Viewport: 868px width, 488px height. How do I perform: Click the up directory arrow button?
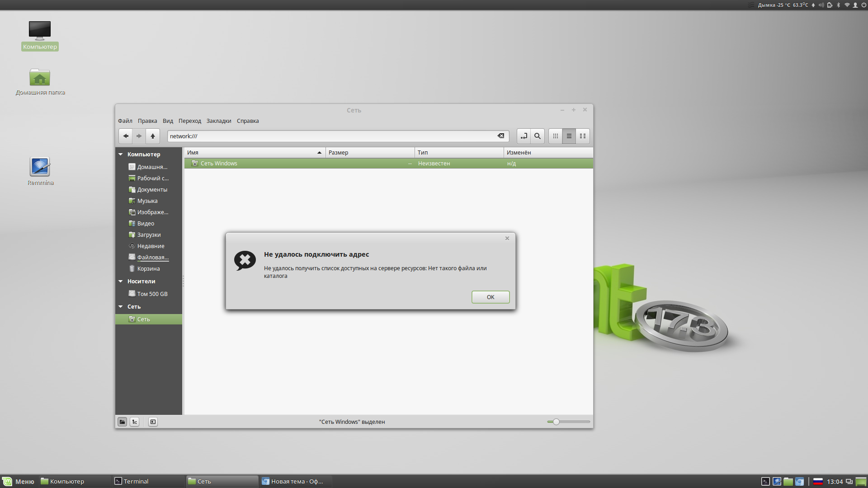(x=153, y=136)
